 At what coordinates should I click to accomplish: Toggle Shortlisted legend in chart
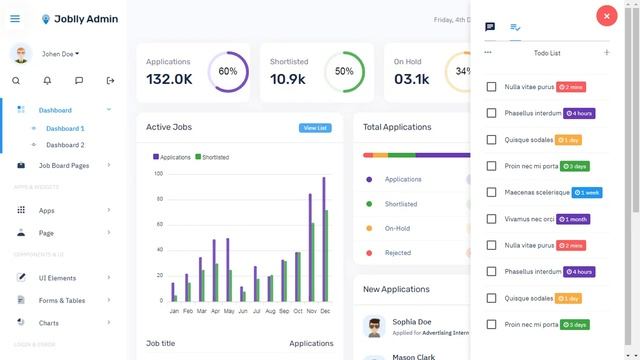pos(212,157)
